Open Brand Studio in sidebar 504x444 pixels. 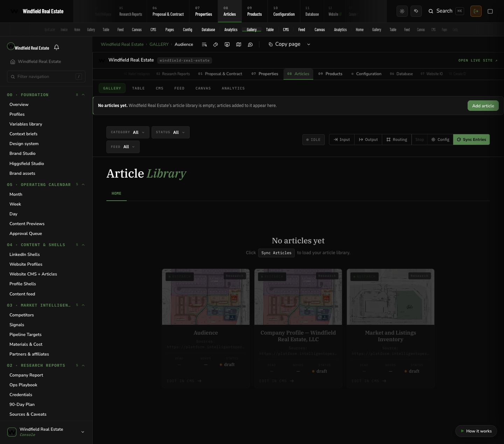[22, 153]
